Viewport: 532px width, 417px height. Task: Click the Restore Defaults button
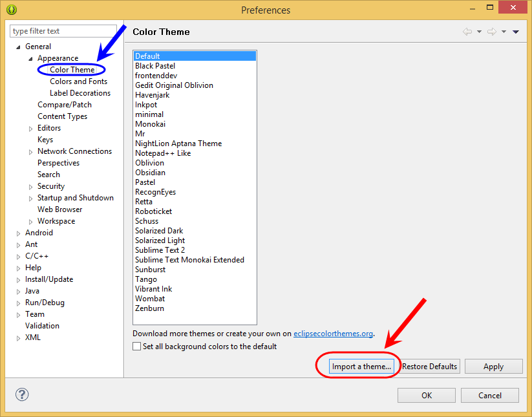click(429, 367)
